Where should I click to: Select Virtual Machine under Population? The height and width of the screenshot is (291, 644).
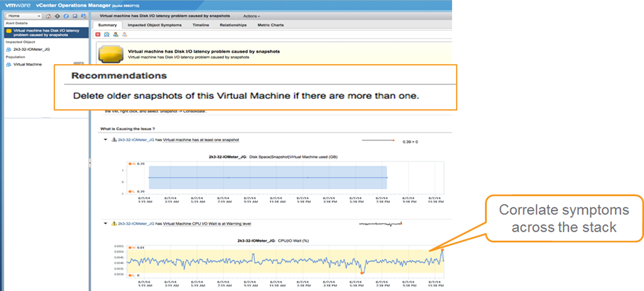(28, 64)
